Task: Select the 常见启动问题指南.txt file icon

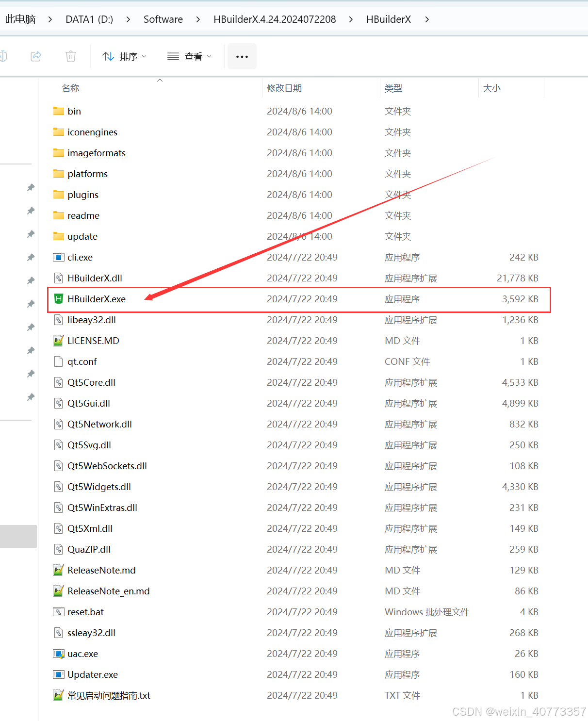Action: (59, 695)
